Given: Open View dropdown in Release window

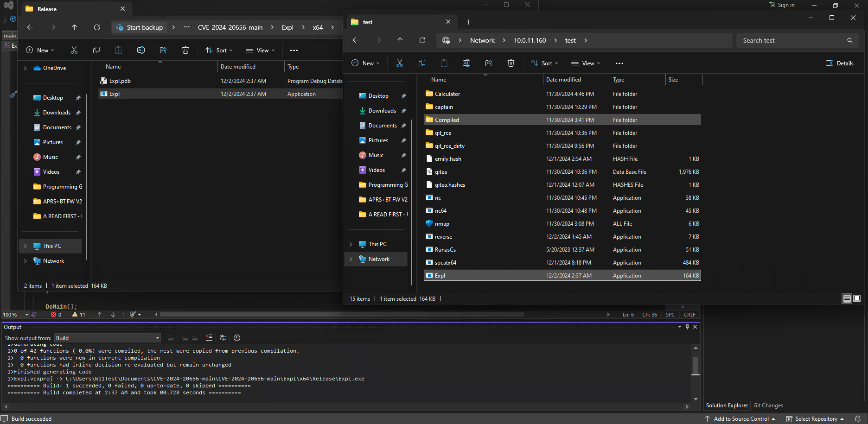Looking at the screenshot, I should pos(260,50).
